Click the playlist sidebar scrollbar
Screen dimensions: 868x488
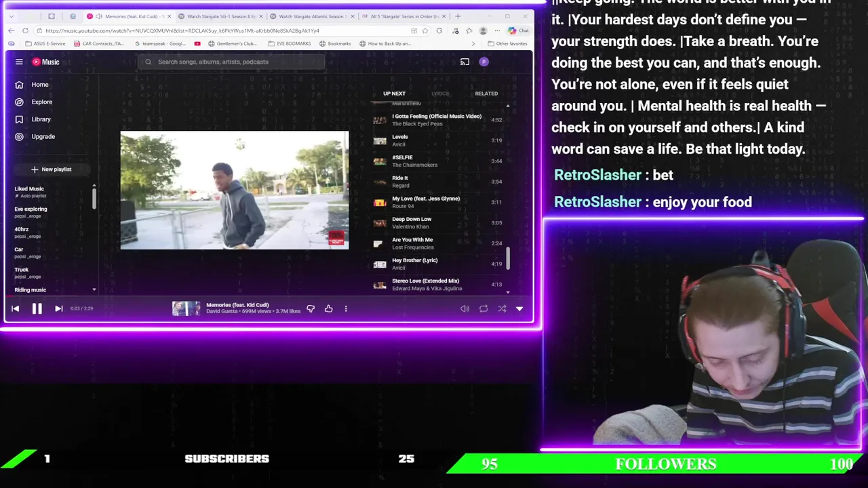click(x=94, y=198)
